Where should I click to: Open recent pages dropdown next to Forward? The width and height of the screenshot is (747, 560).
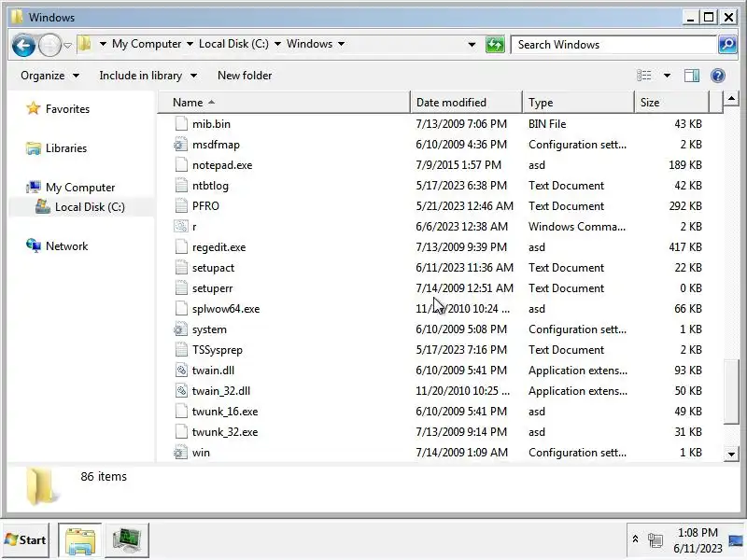[67, 46]
